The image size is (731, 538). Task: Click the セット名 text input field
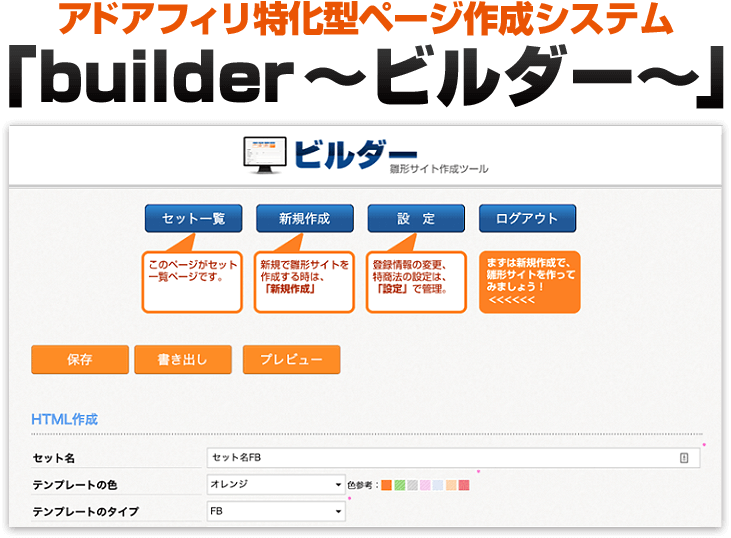(440, 458)
